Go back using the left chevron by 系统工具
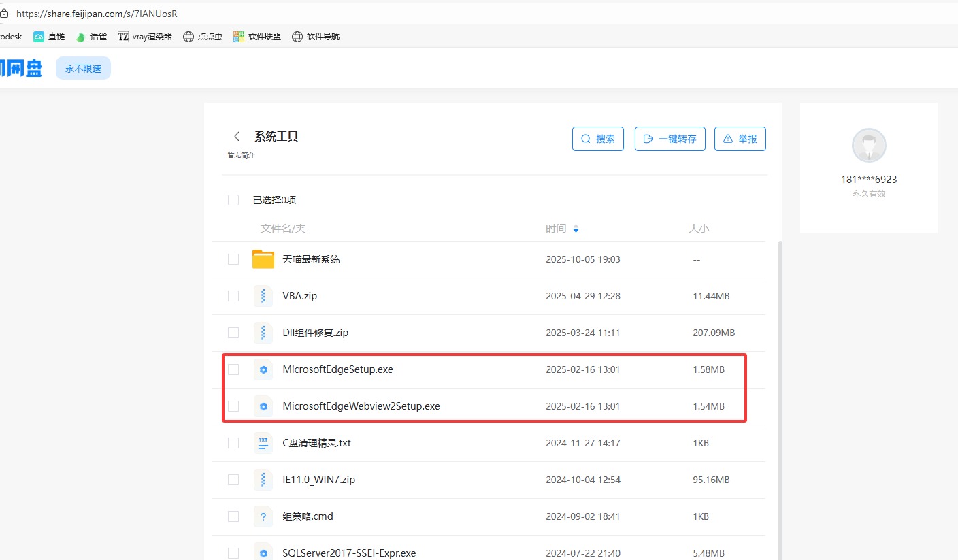Viewport: 958px width, 560px height. pyautogui.click(x=236, y=137)
